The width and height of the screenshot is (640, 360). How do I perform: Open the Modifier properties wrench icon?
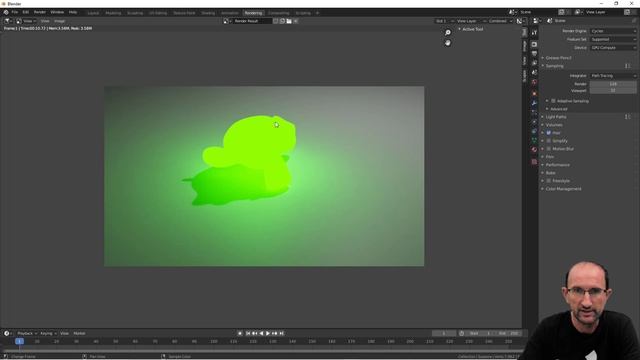point(534,103)
